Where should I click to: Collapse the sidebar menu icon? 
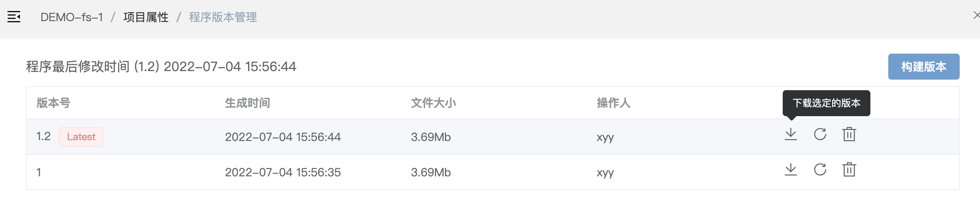(x=14, y=17)
